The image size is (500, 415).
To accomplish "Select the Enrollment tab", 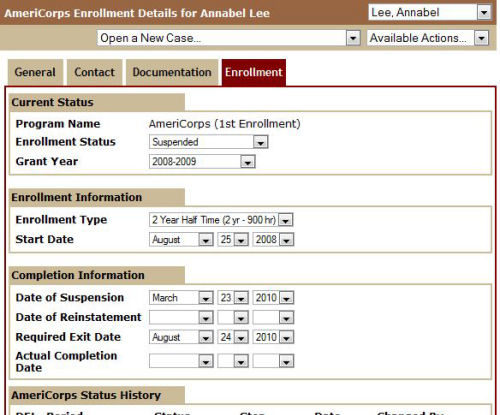I will click(x=254, y=72).
